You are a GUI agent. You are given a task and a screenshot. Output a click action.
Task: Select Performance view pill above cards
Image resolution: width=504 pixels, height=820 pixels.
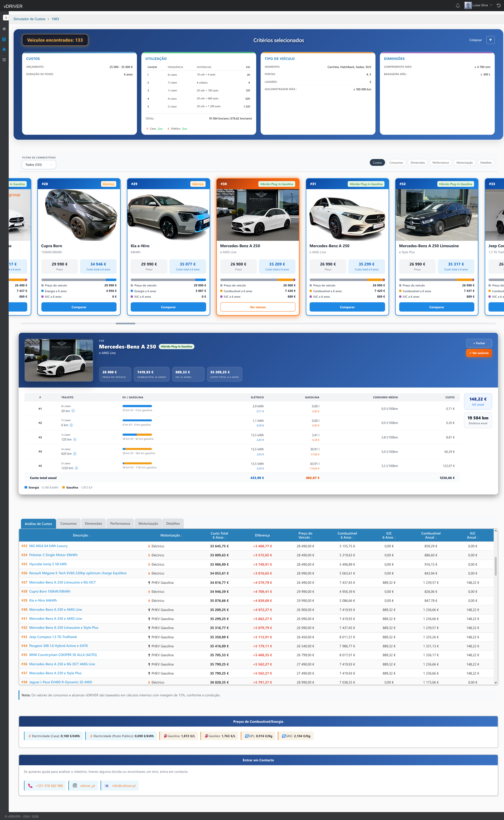click(441, 163)
